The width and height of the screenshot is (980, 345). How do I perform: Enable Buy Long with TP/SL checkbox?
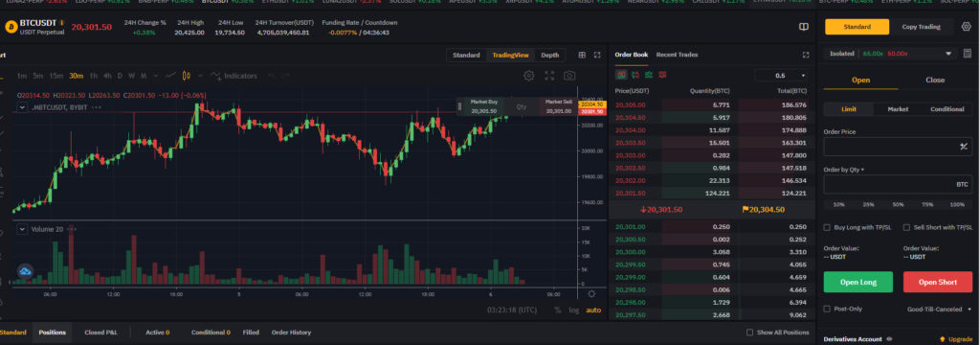tap(827, 228)
